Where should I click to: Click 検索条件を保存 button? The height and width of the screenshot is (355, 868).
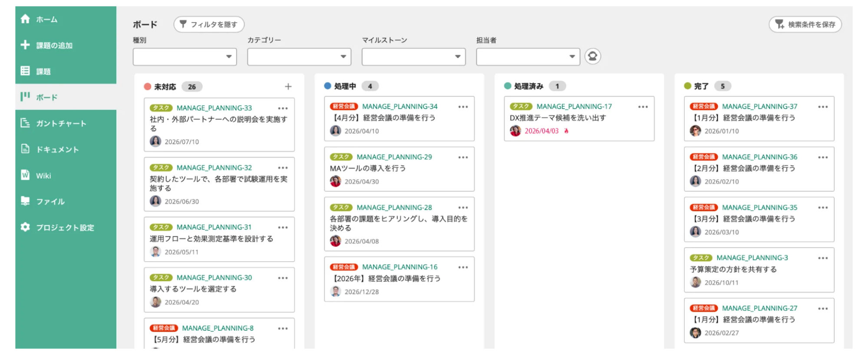805,24
